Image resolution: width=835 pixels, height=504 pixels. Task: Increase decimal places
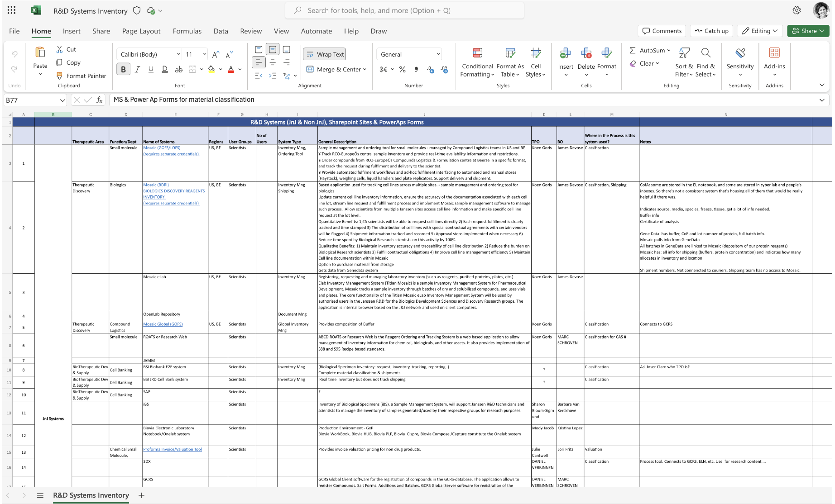(430, 69)
